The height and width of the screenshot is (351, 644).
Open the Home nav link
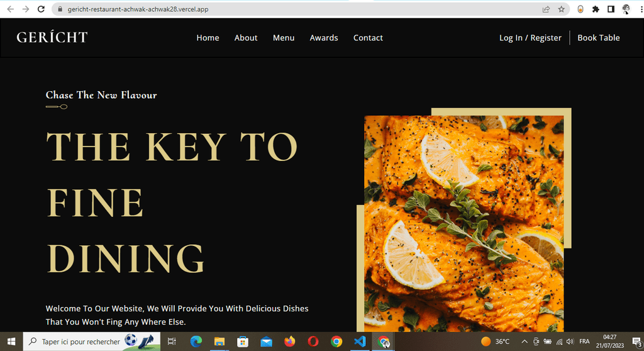[208, 38]
